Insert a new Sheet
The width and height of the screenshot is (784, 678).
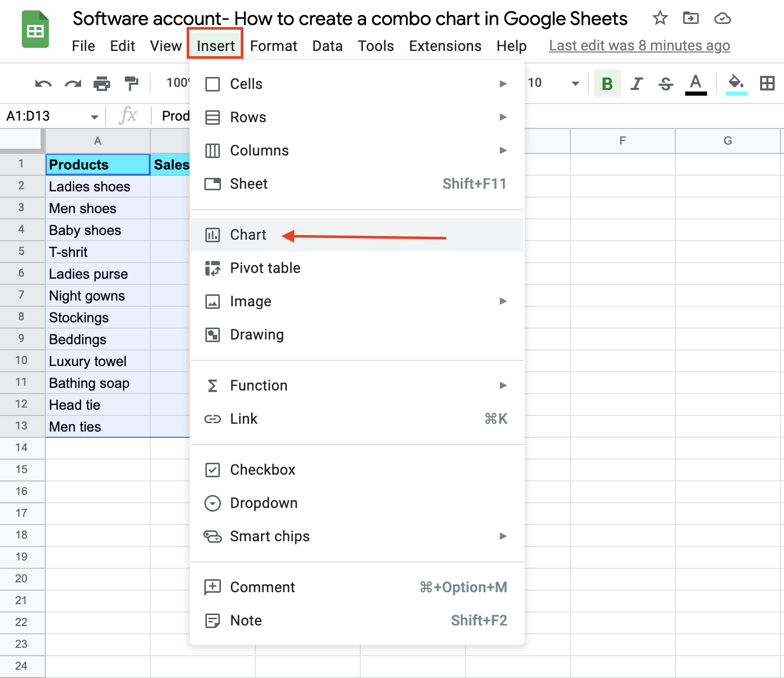tap(357, 184)
